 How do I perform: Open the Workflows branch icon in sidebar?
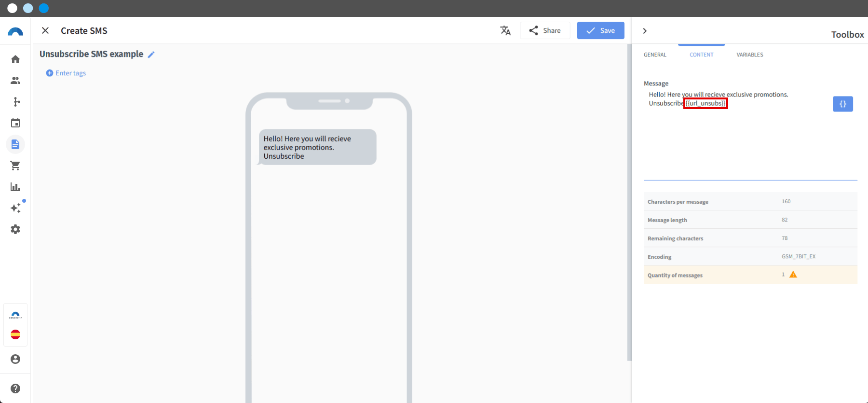coord(16,102)
